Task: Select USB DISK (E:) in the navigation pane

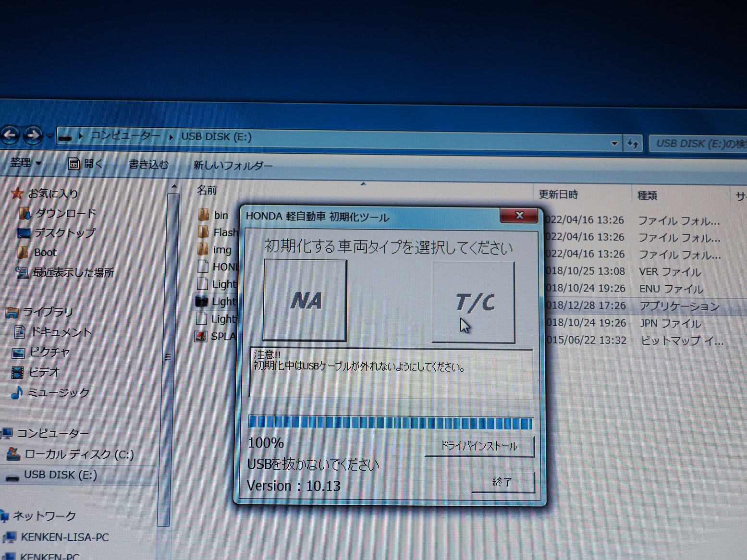Action: pyautogui.click(x=61, y=475)
